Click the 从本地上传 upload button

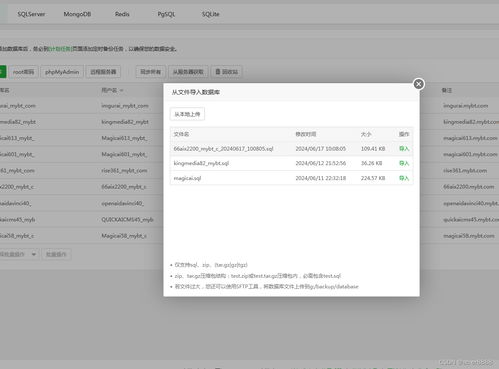click(x=187, y=114)
